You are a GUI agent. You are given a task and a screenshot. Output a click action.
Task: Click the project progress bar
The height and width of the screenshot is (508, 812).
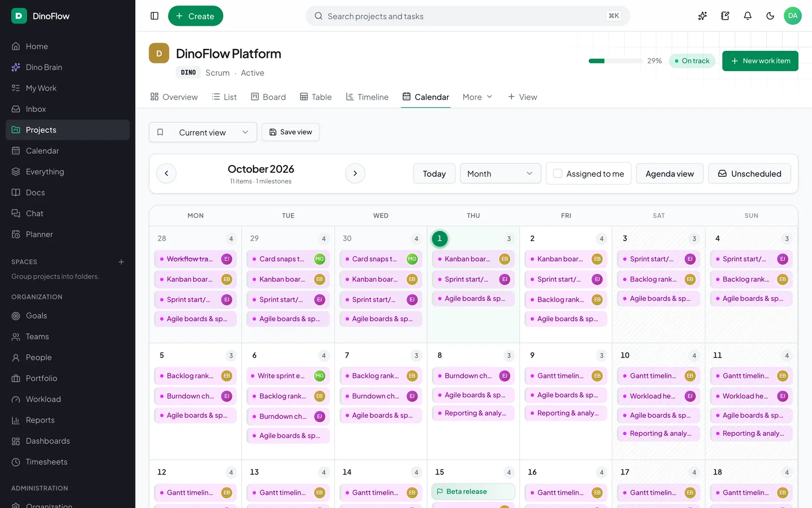click(x=616, y=61)
